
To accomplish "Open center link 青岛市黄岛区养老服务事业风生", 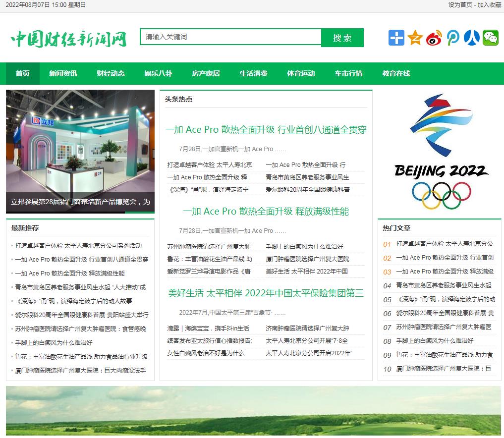I will click(307, 177).
